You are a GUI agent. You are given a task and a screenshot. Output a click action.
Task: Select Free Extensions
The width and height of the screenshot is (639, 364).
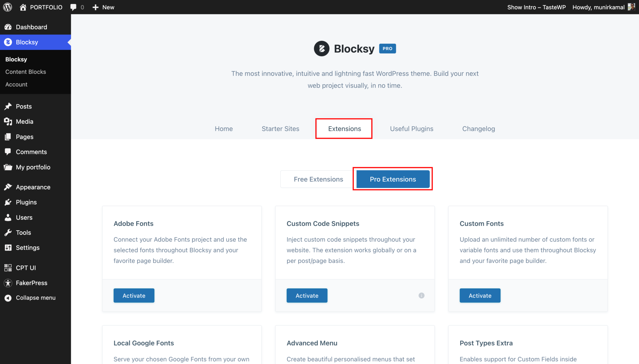[318, 179]
